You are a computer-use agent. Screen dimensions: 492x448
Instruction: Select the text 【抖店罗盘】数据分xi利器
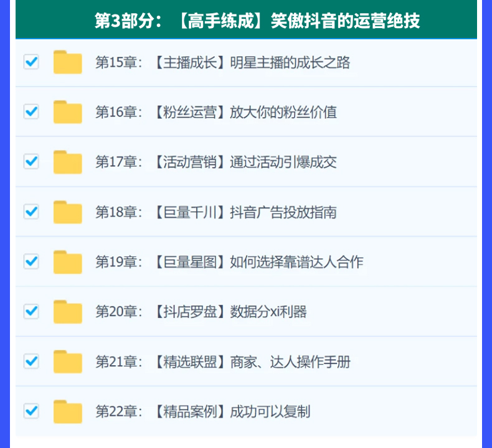pos(231,312)
